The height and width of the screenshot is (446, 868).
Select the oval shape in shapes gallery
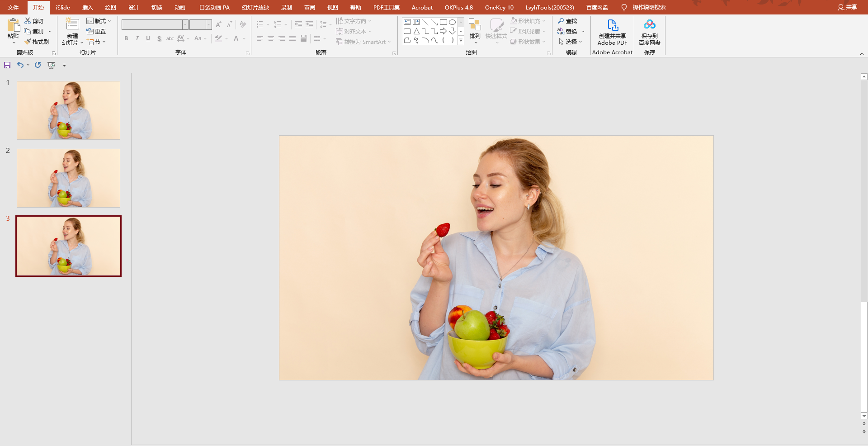(x=452, y=22)
